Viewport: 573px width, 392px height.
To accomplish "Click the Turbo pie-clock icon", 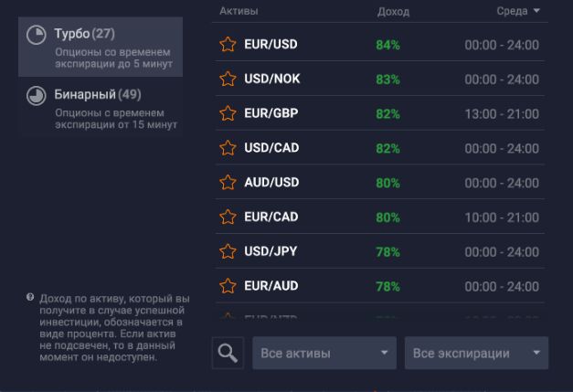I will 37,35.
